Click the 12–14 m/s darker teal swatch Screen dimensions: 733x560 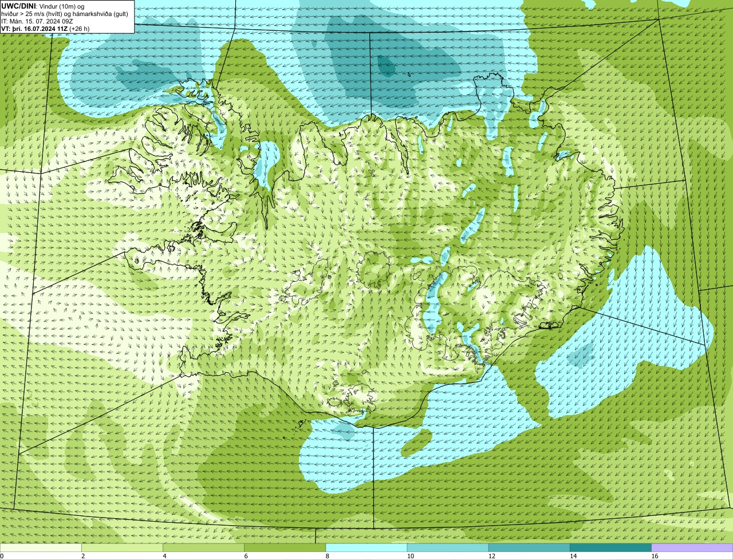pos(530,548)
